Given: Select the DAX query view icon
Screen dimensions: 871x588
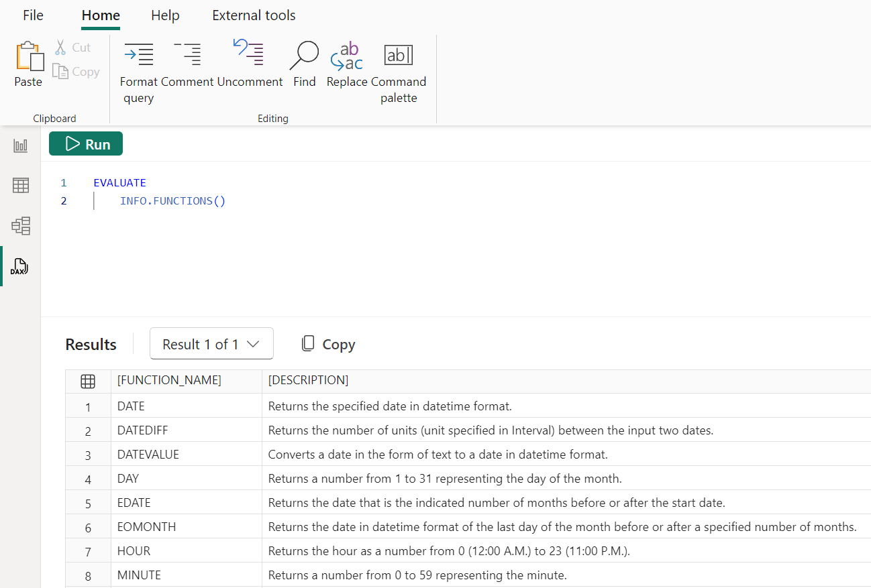Looking at the screenshot, I should [20, 266].
